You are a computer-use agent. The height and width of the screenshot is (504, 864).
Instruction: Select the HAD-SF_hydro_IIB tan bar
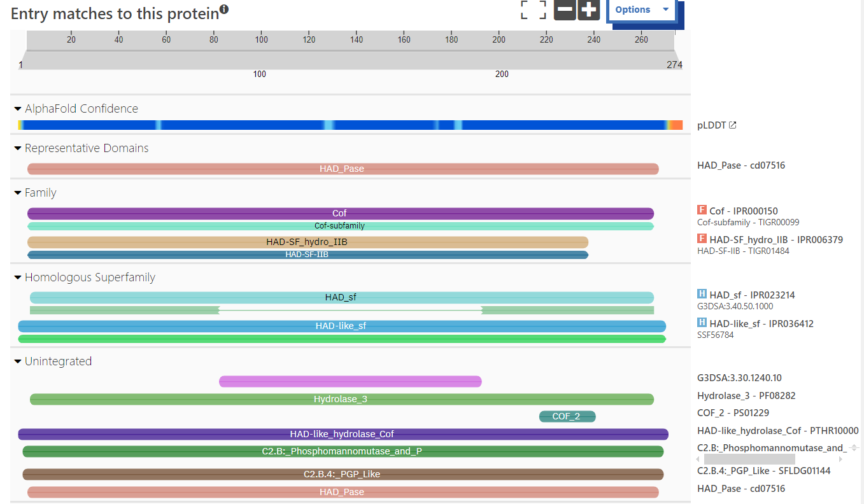pos(308,242)
